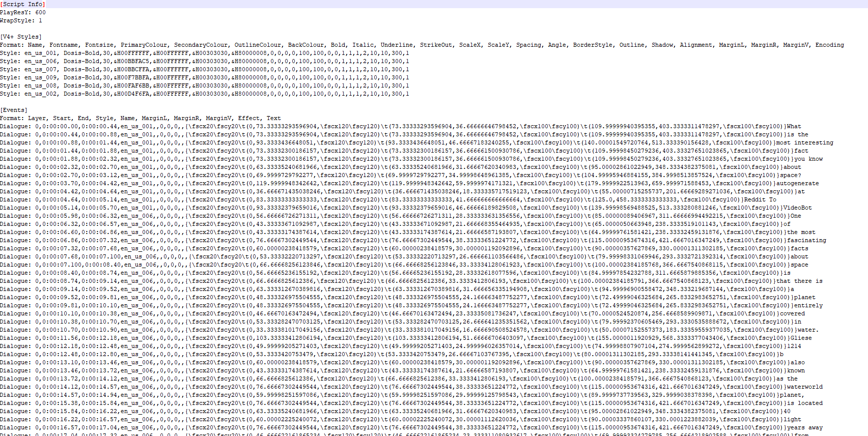Click the [Script Info] header line

[23, 4]
